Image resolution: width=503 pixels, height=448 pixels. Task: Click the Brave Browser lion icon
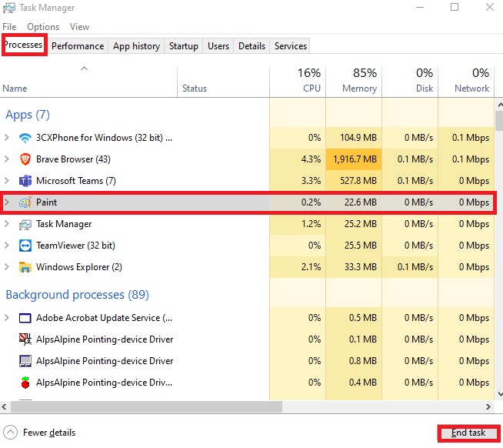point(25,159)
